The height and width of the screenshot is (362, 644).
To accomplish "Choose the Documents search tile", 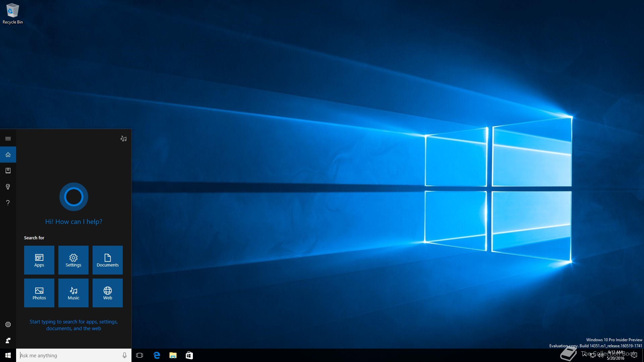I will pos(108,260).
